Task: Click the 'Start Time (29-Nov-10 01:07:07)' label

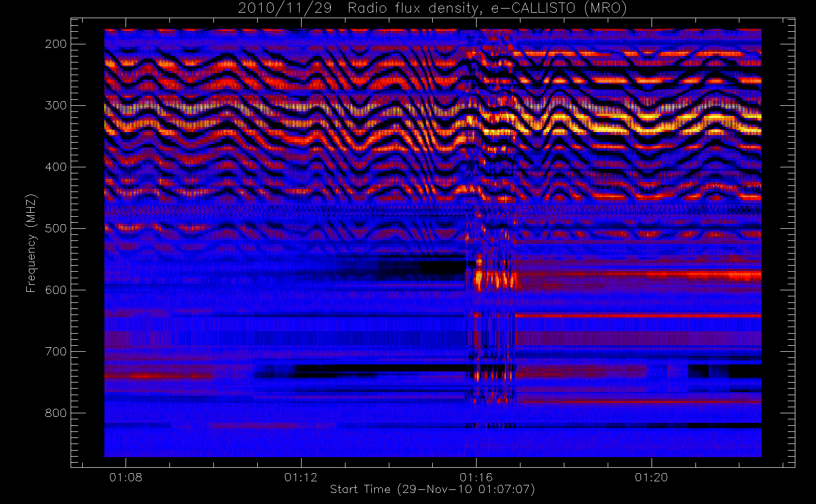Action: 432,489
